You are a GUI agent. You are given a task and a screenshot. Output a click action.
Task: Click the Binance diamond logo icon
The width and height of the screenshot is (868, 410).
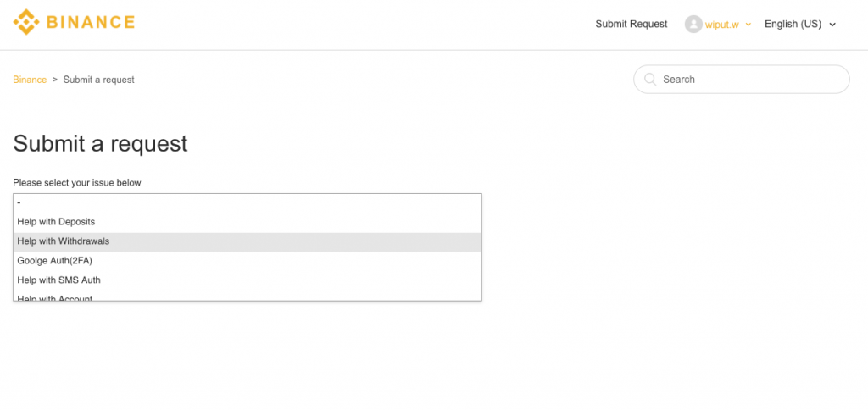coord(25,22)
